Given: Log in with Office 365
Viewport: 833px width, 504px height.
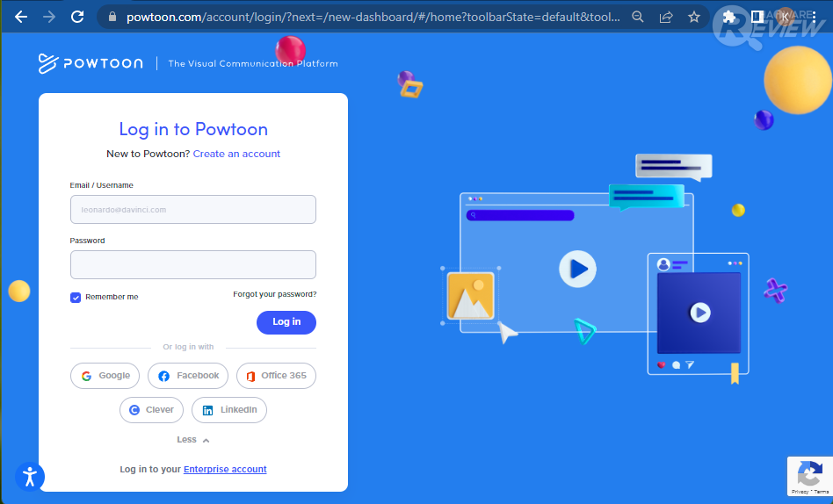Looking at the screenshot, I should (x=276, y=376).
